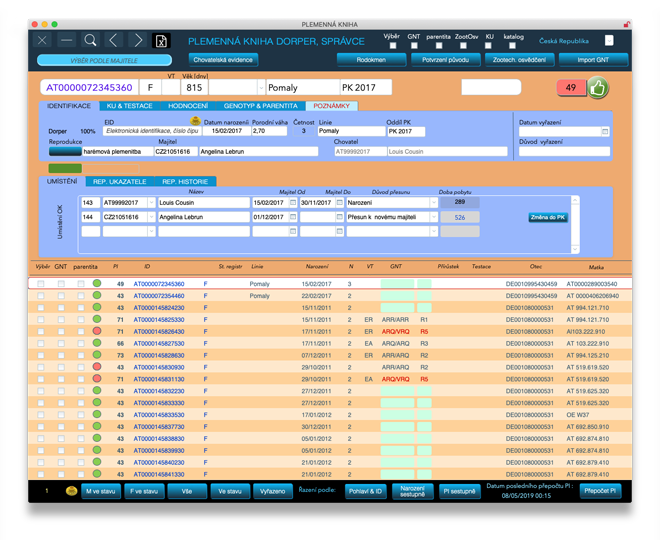
Task: Switch to the KU & TESTACE tab
Action: coord(128,105)
